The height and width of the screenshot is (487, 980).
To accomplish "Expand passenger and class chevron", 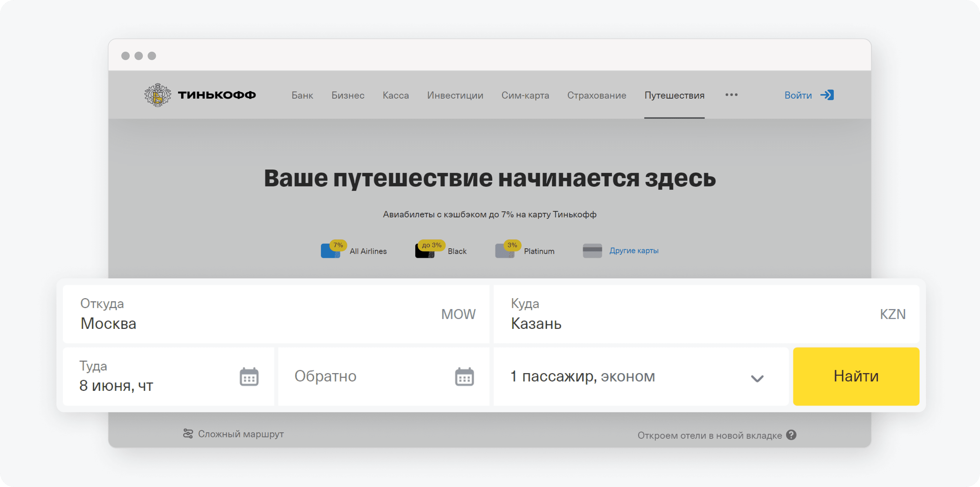I will (x=757, y=378).
